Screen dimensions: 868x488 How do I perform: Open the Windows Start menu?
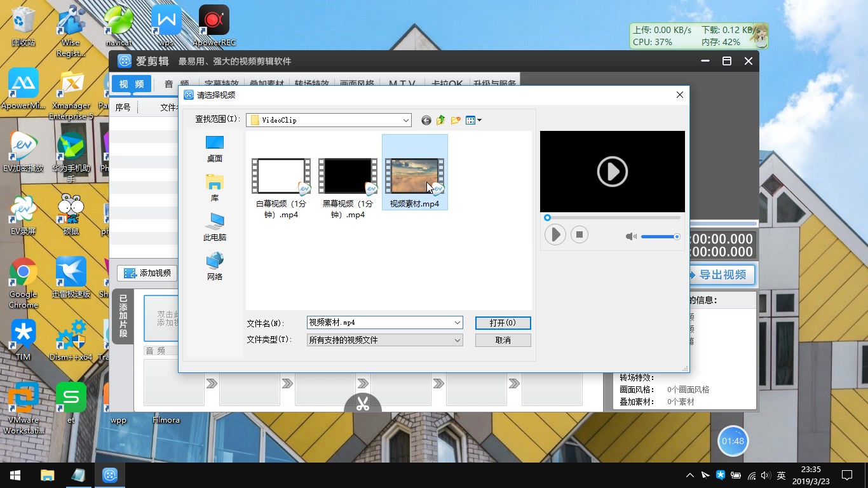(15, 475)
